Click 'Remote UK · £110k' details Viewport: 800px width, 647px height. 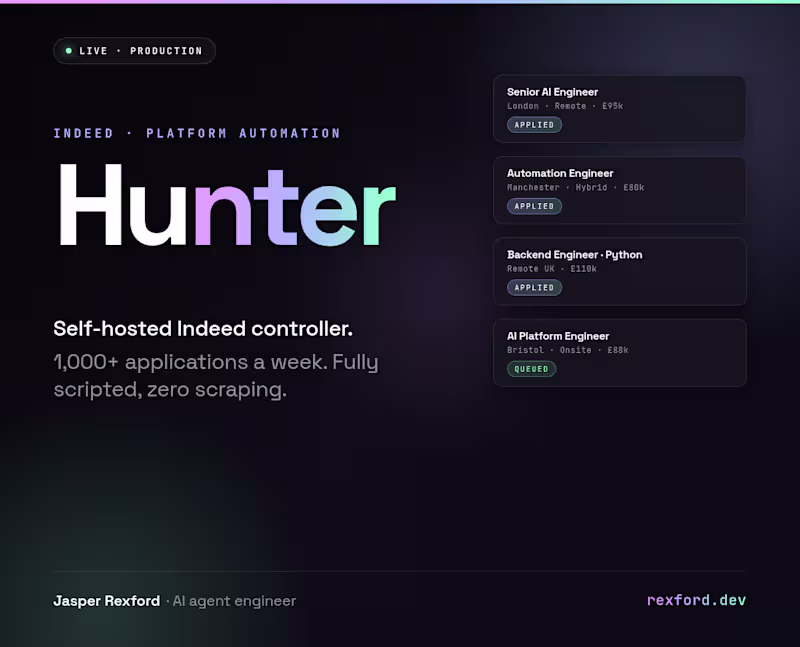pos(552,269)
